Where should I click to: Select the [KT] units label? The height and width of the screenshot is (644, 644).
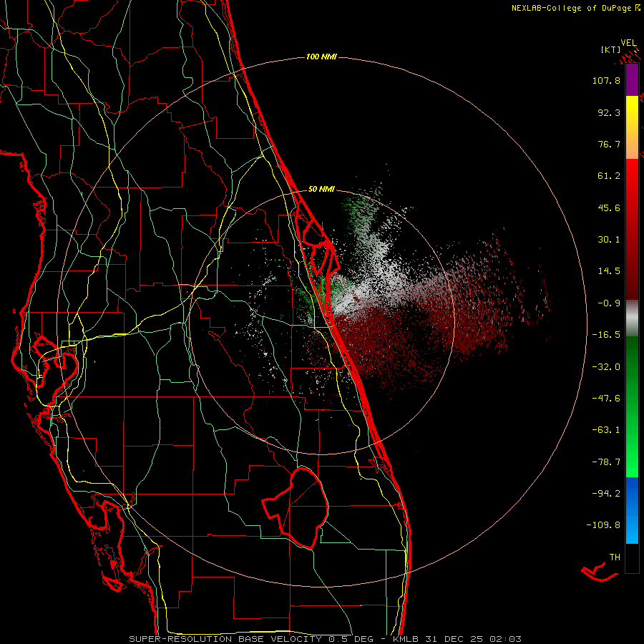(611, 49)
